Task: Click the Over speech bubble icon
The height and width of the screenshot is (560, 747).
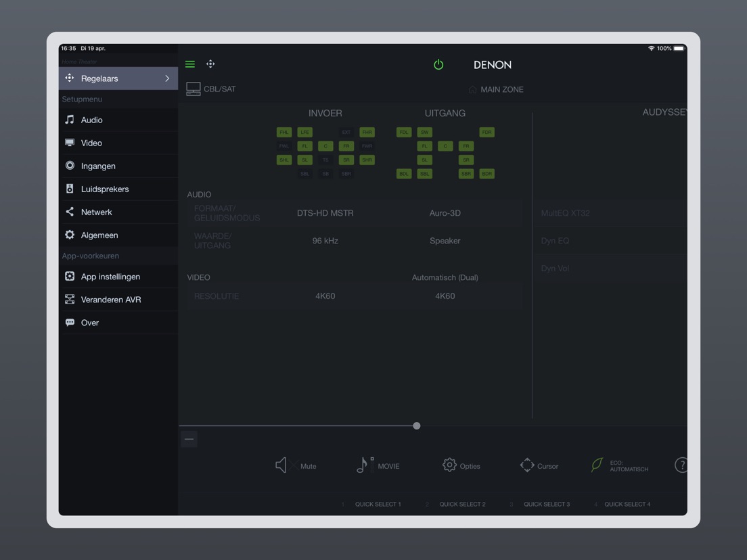Action: tap(70, 323)
